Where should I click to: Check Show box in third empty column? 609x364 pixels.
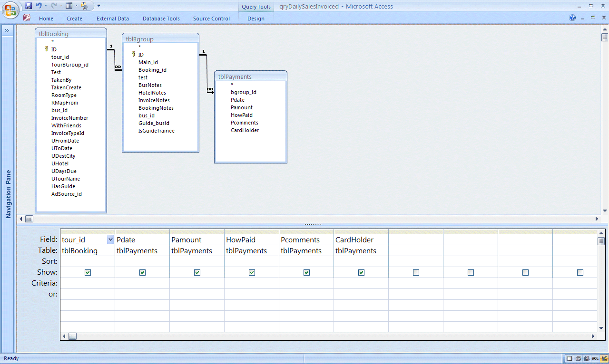pyautogui.click(x=525, y=272)
